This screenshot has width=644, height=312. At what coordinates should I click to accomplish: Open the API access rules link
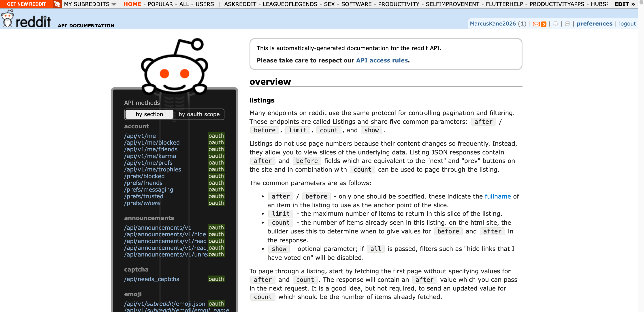tap(382, 60)
